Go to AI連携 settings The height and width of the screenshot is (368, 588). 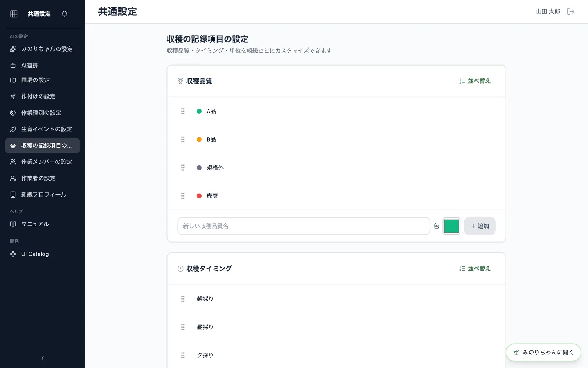coord(42,66)
